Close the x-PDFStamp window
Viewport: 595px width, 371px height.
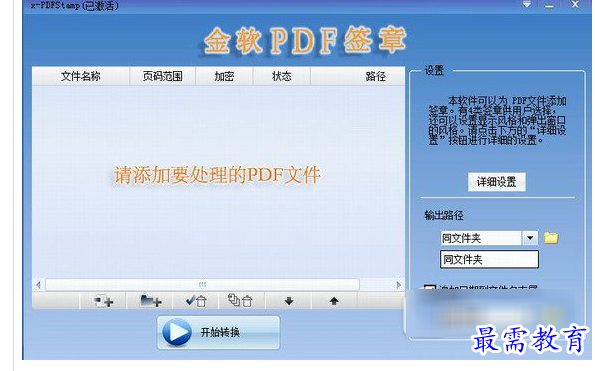(x=575, y=5)
